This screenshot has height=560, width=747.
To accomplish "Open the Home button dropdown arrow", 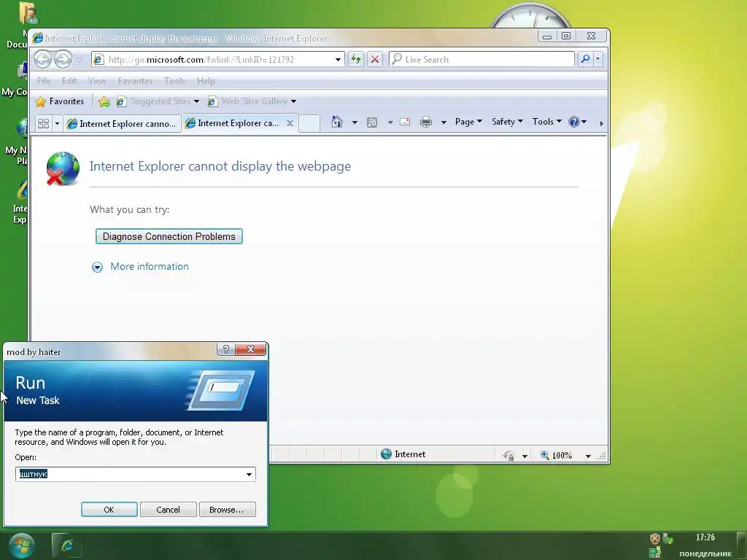I will point(355,122).
